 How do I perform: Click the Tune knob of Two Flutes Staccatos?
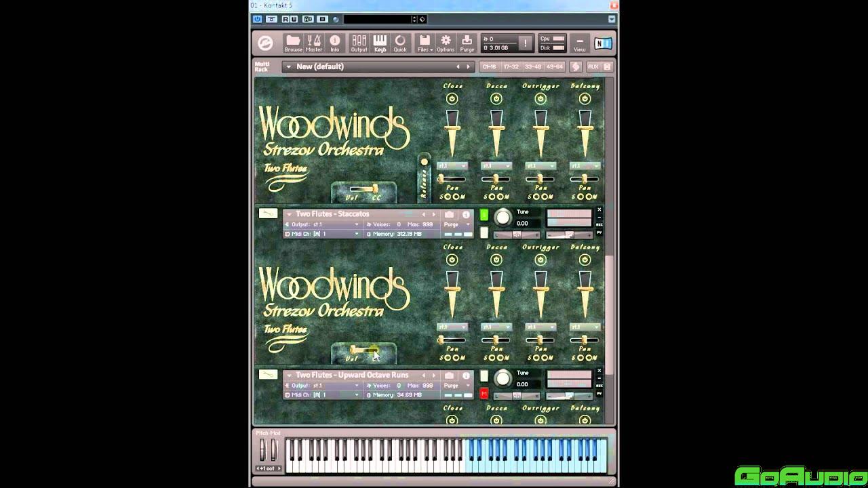tap(502, 218)
